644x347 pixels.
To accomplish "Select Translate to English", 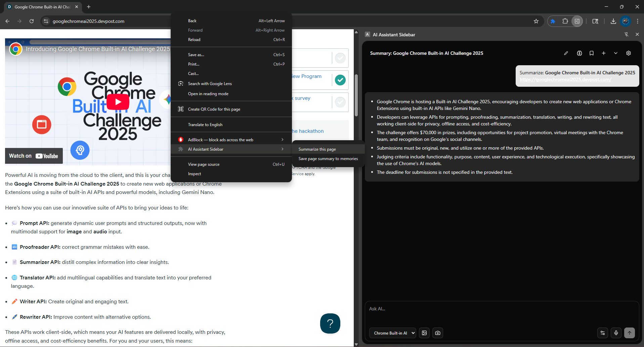I will pyautogui.click(x=231, y=125).
